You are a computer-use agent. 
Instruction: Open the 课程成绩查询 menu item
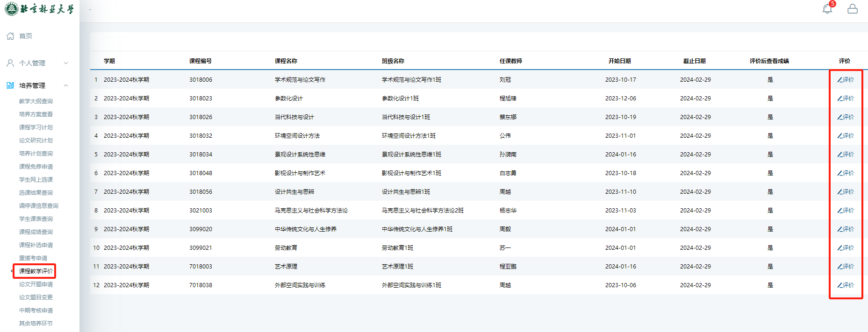[x=36, y=232]
